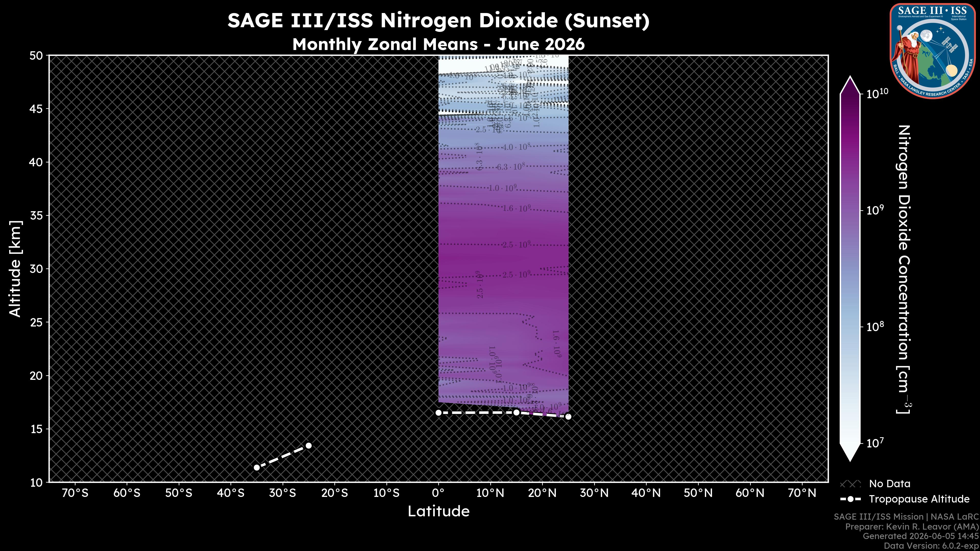Click the tropopause marker at 25°N
The height and width of the screenshot is (551, 980).
(568, 417)
